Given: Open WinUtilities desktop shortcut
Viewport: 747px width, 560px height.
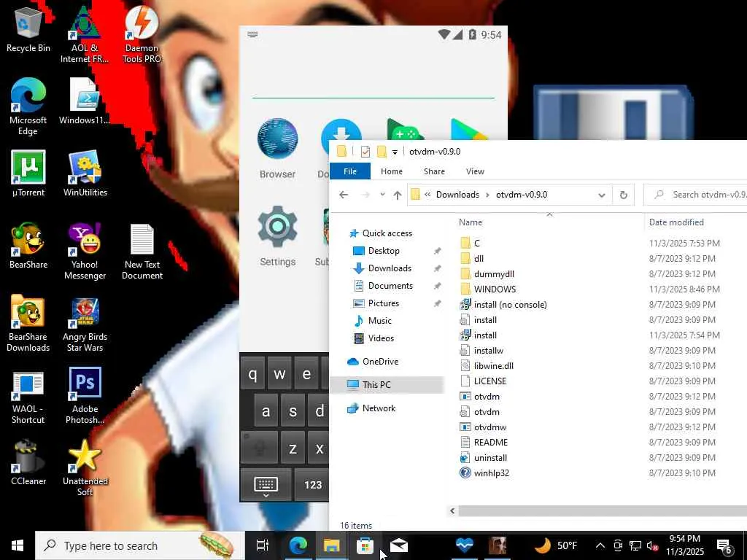Looking at the screenshot, I should 85,174.
